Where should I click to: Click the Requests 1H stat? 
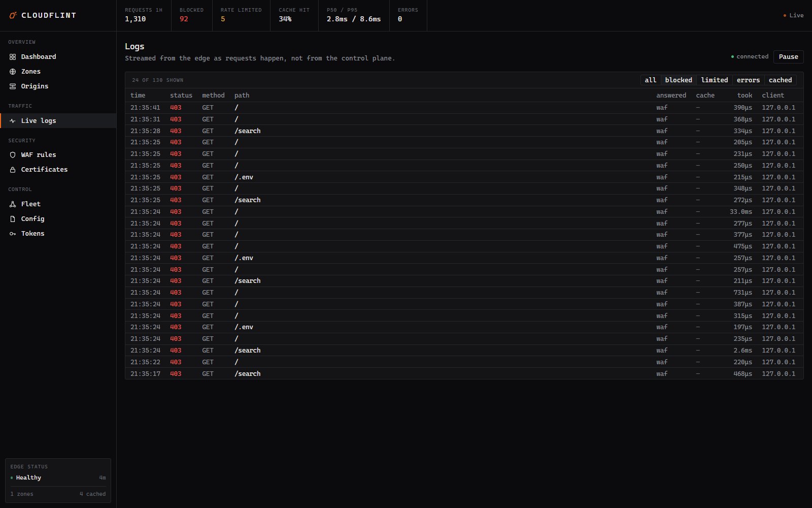pos(144,15)
